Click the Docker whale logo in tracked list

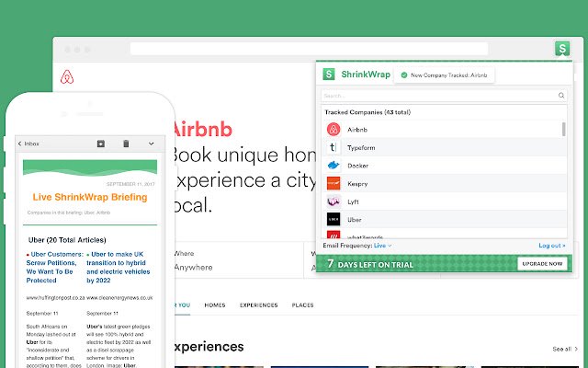coord(333,166)
